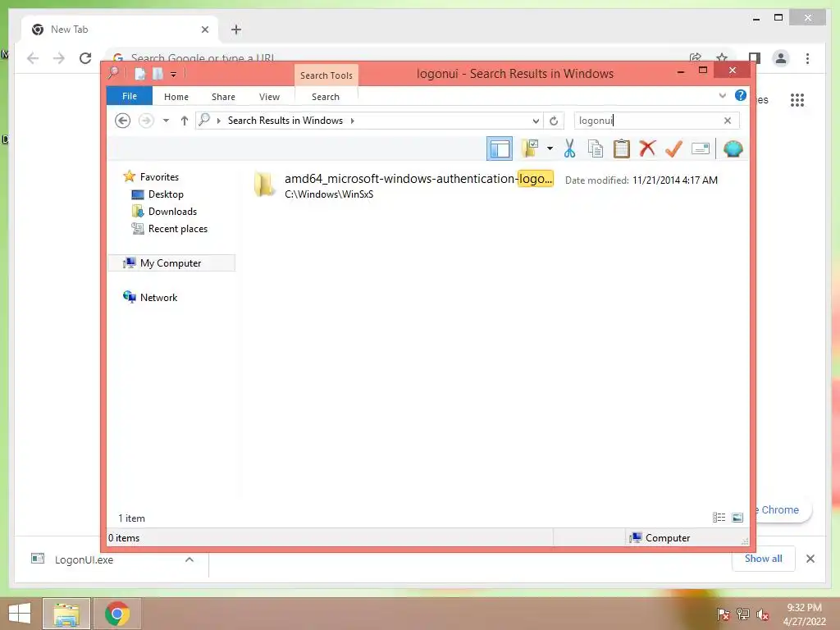This screenshot has height=630, width=840.
Task: Select Favorites in navigation pane
Action: tap(159, 177)
